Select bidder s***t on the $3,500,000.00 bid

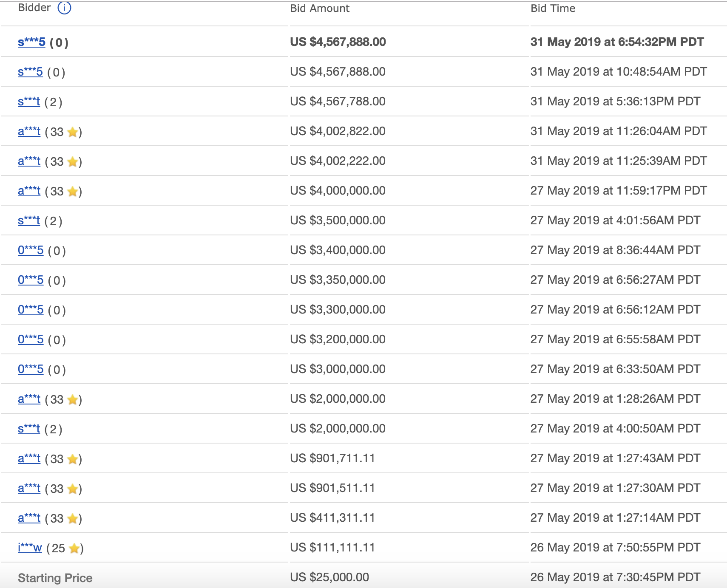click(x=29, y=220)
